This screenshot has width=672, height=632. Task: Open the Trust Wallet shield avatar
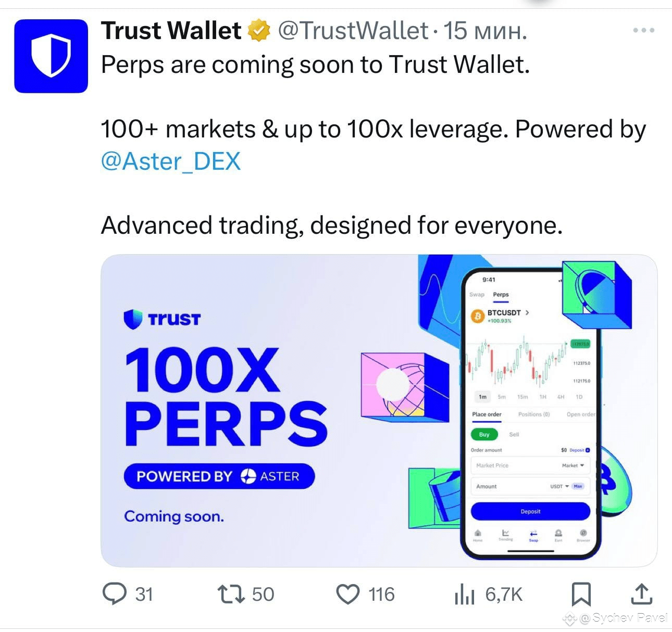pos(51,56)
